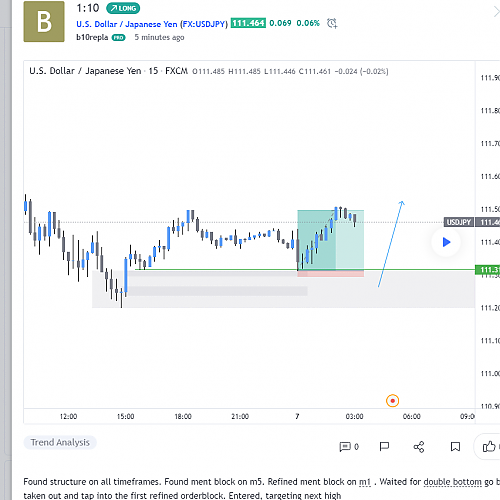Viewport: 500px width, 500px height.
Task: Play the chart idea with blue arrow
Action: [446, 242]
